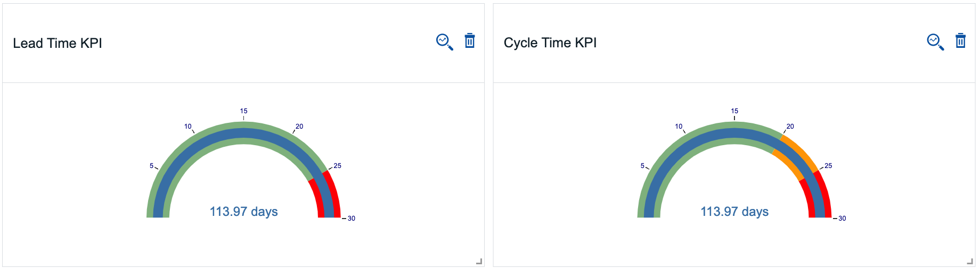Open analysis magnifier on Cycle Time KPI

tap(935, 42)
